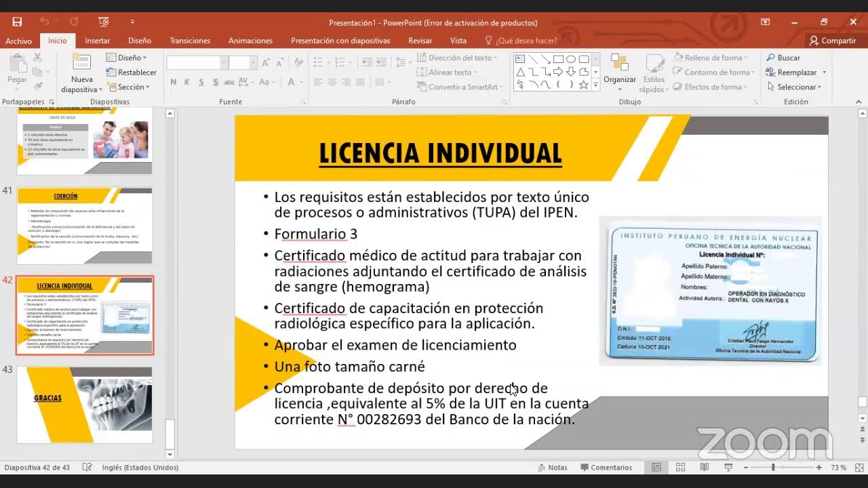
Task: Click the Format Painter brush icon
Action: [38, 86]
